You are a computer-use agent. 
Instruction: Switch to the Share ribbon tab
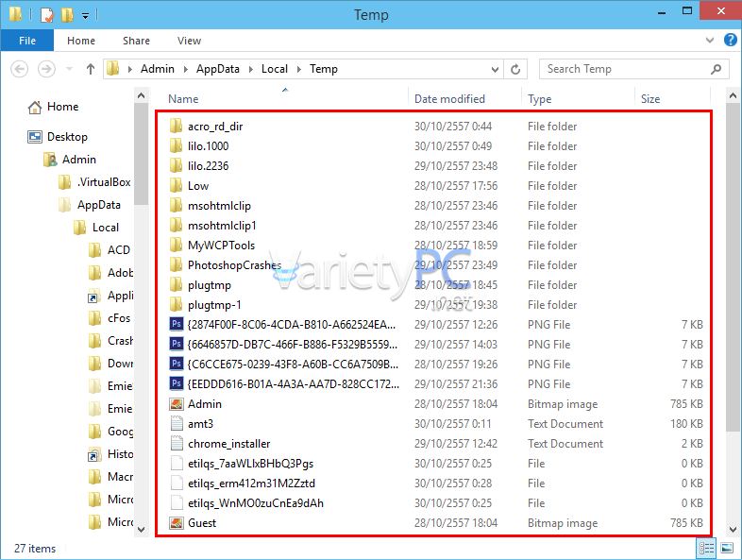136,41
